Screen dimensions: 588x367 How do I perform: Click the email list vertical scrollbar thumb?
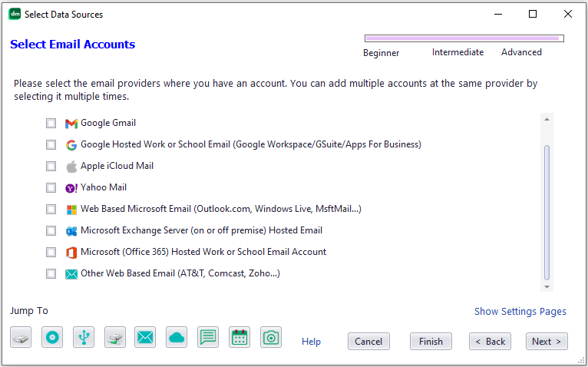click(x=547, y=213)
